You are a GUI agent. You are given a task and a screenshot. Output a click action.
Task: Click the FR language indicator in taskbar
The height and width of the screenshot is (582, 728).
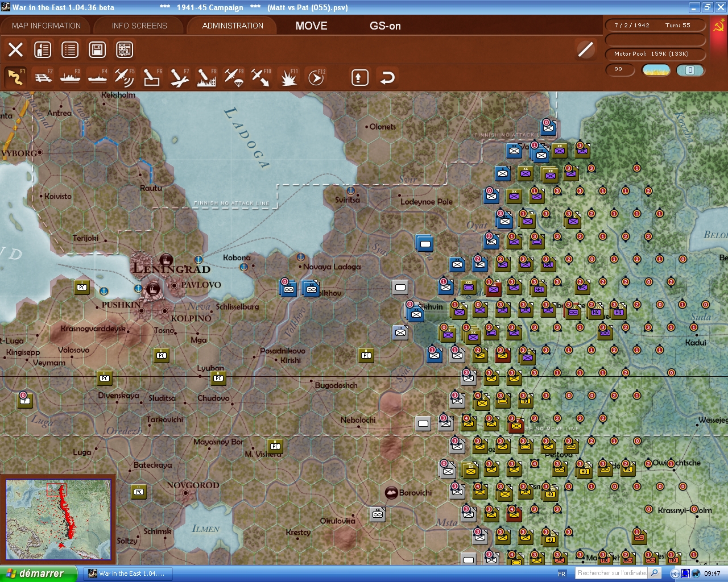coord(562,574)
